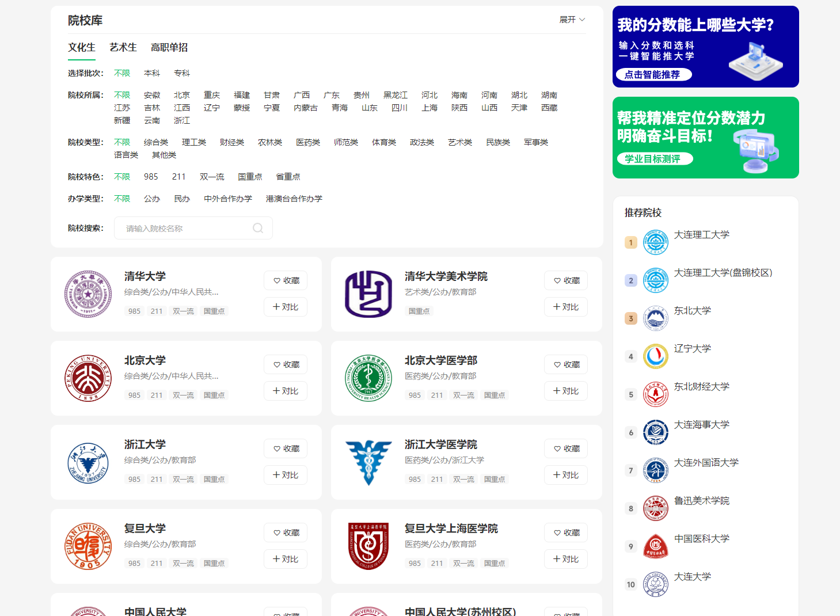Image resolution: width=840 pixels, height=616 pixels.
Task: Filter by 军事类 school type
Action: pyautogui.click(x=536, y=142)
